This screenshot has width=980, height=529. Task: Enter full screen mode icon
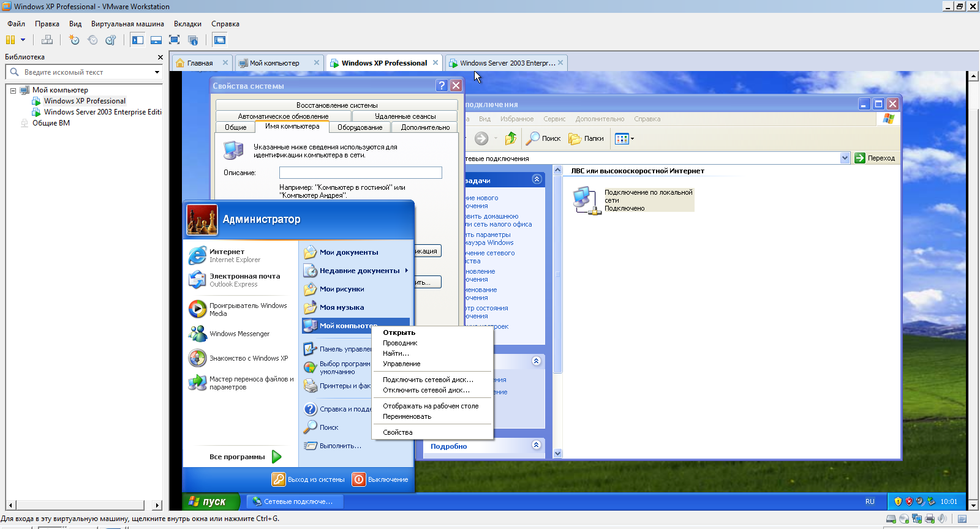(175, 40)
